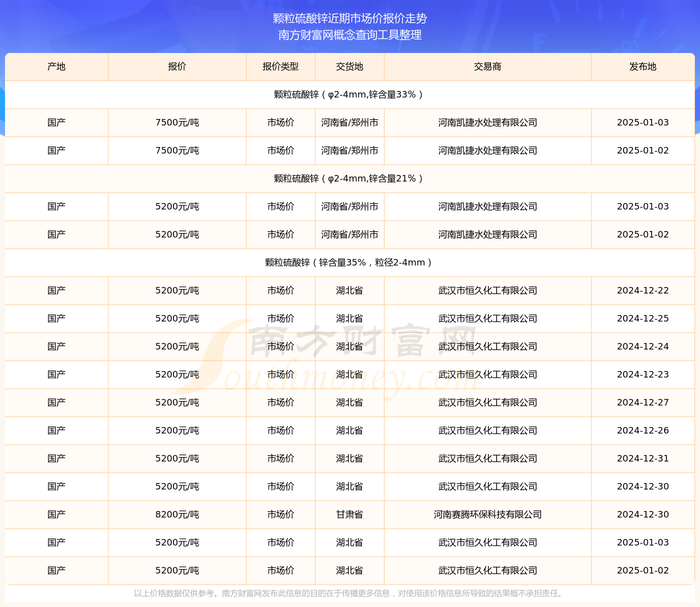Image resolution: width=700 pixels, height=607 pixels.
Task: Click 市场价 in the 2024-12-23 row
Action: click(280, 374)
